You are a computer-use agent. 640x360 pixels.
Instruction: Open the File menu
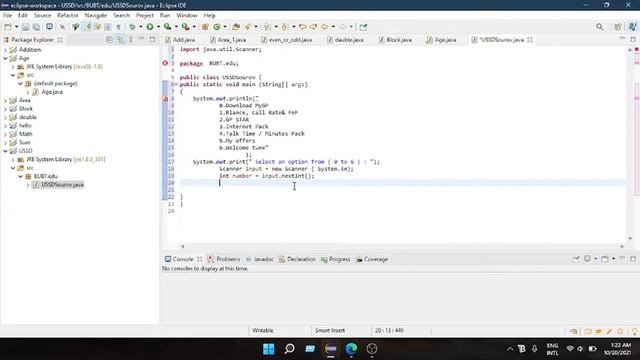tap(7, 16)
